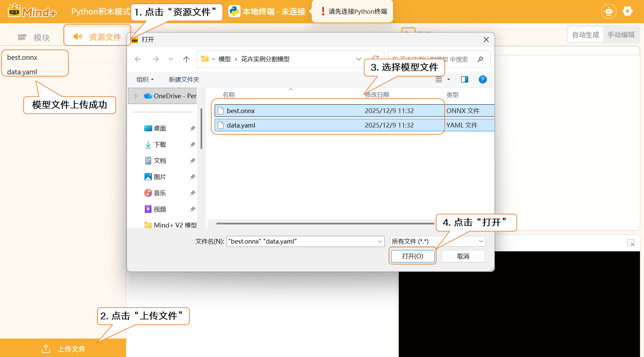The width and height of the screenshot is (644, 357).
Task: Click the back navigation arrow
Action: (138, 59)
